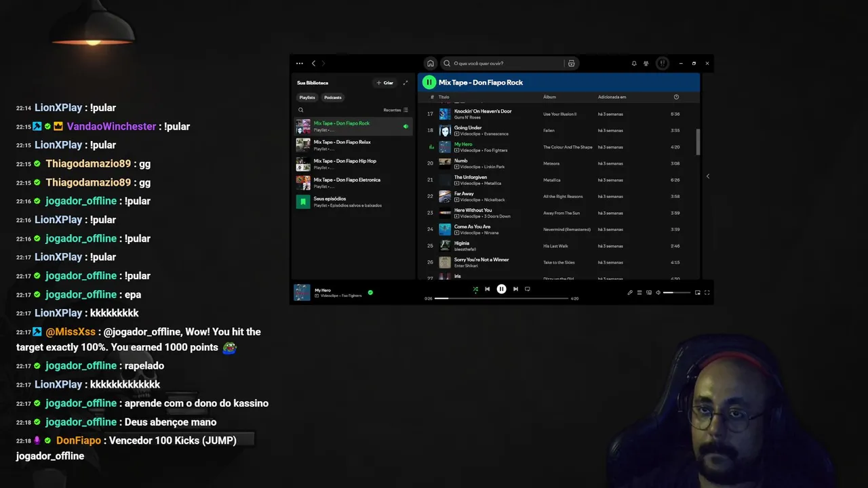The height and width of the screenshot is (488, 868).
Task: Click the album link Nevermind (Remastered)
Action: (x=567, y=229)
